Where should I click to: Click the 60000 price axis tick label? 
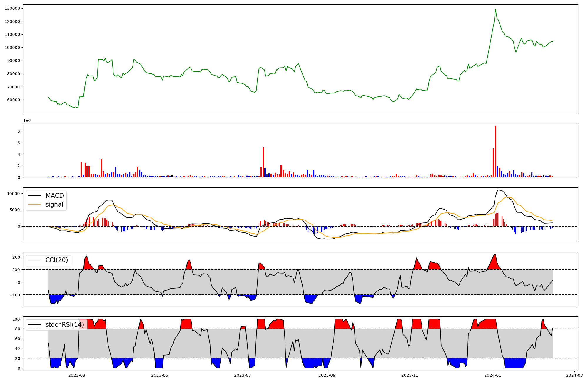click(14, 100)
